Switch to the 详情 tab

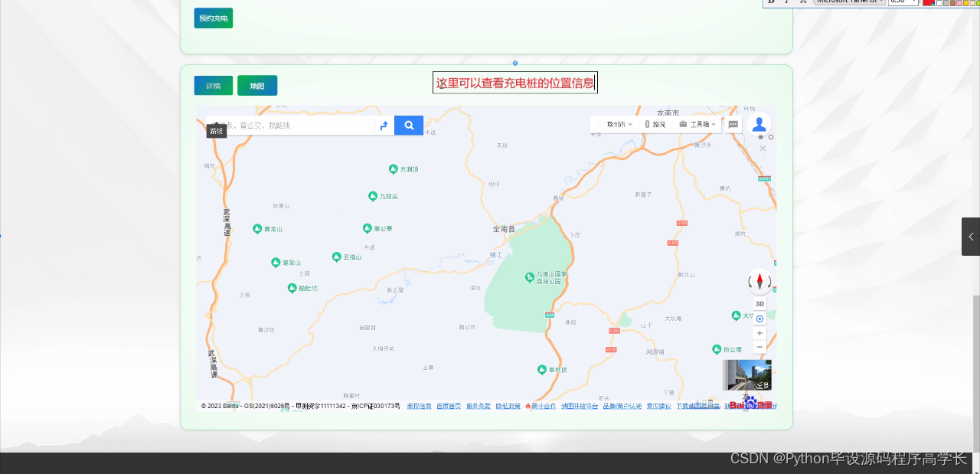[213, 85]
